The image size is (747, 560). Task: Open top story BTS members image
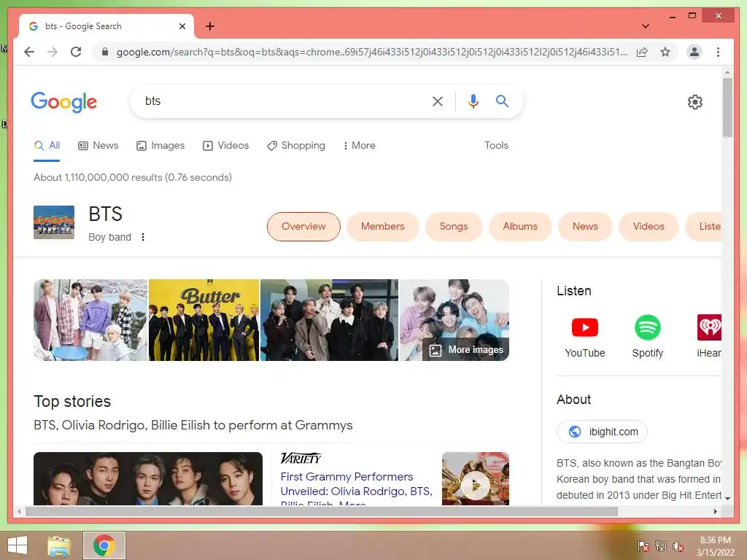click(147, 479)
